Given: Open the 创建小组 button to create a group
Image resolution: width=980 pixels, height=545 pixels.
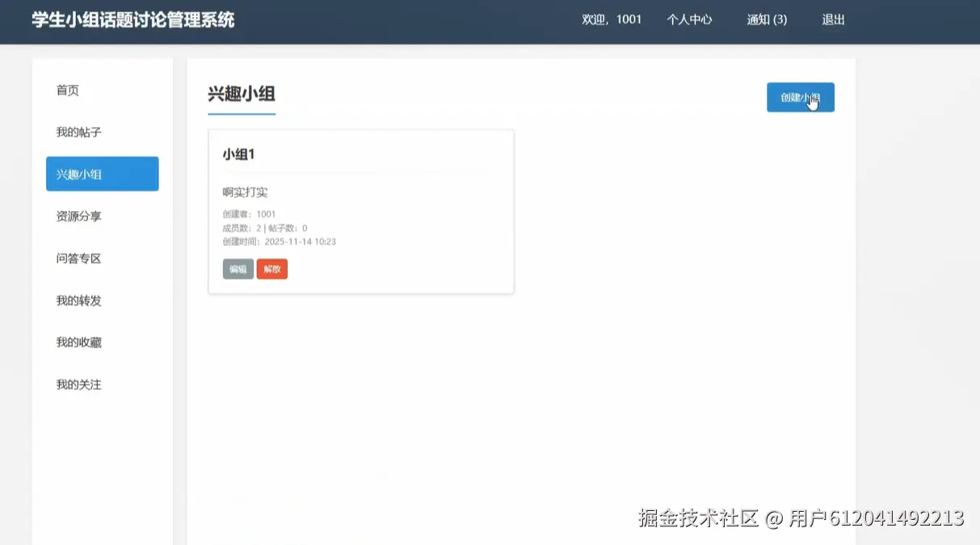Looking at the screenshot, I should click(800, 96).
